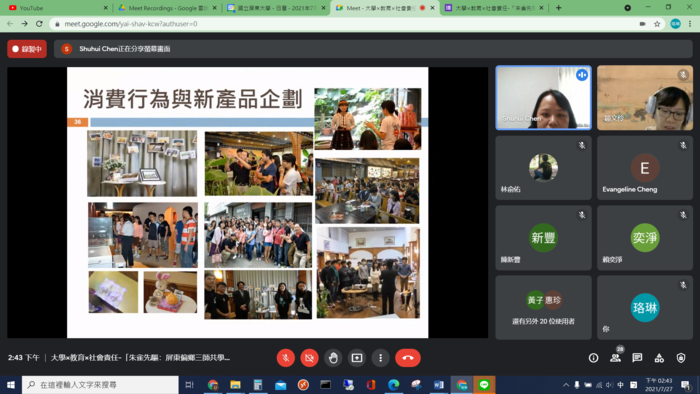Go back in browser history
Image resolution: width=700 pixels, height=394 pixels.
(10, 24)
